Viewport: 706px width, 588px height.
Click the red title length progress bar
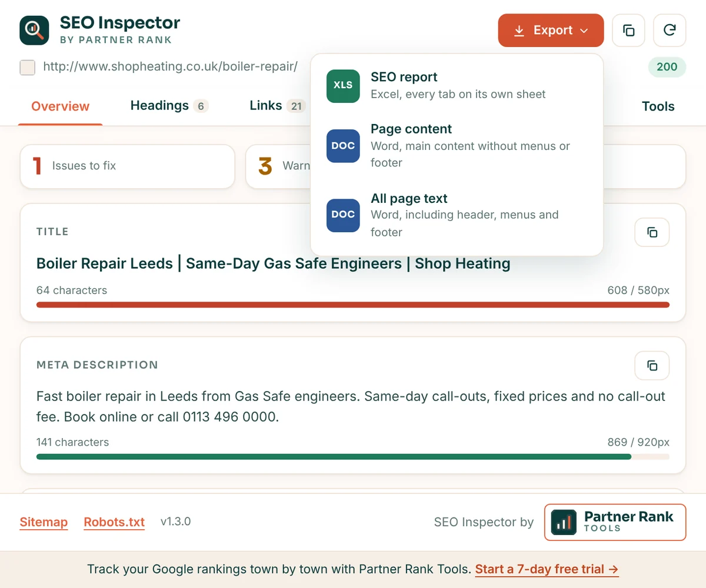click(353, 305)
